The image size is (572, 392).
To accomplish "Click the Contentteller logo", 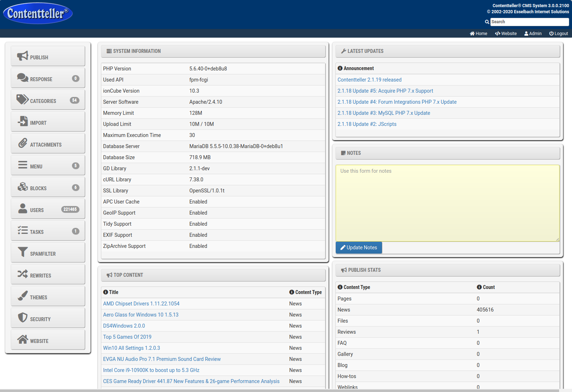I will coord(38,14).
